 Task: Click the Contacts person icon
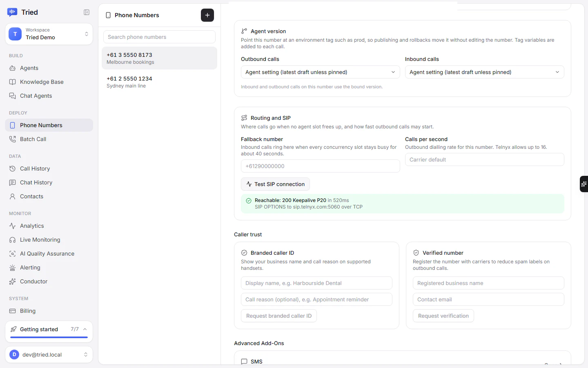coord(13,196)
